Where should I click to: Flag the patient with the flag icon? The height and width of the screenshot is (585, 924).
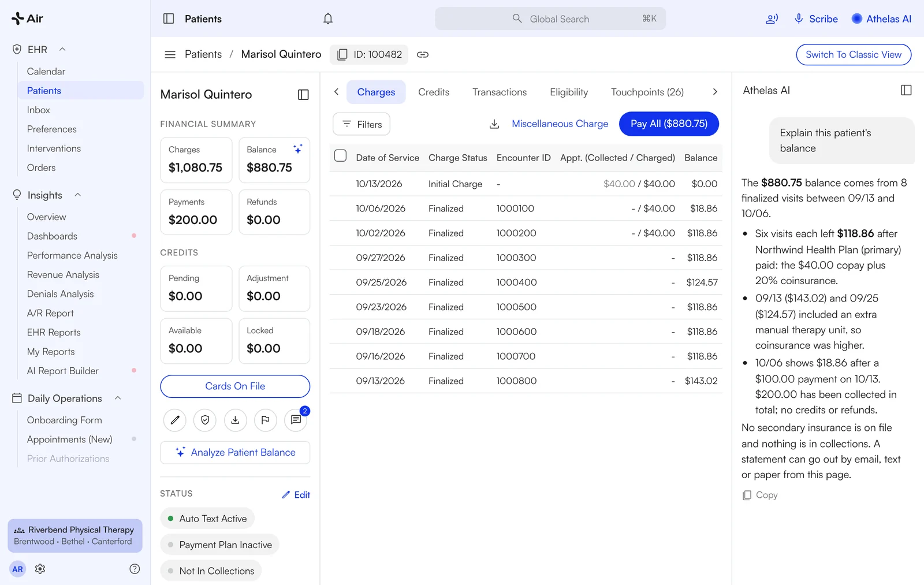coord(266,420)
